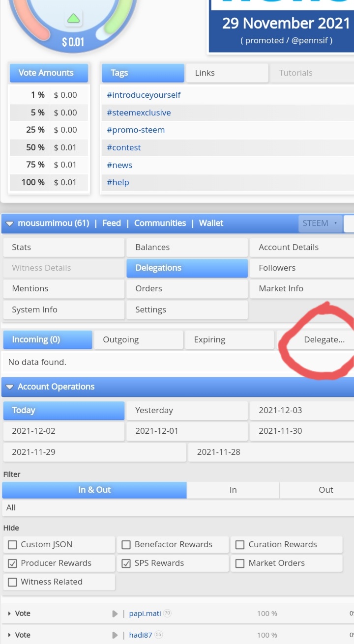Click the 100 % vote amount row

pyautogui.click(x=49, y=182)
